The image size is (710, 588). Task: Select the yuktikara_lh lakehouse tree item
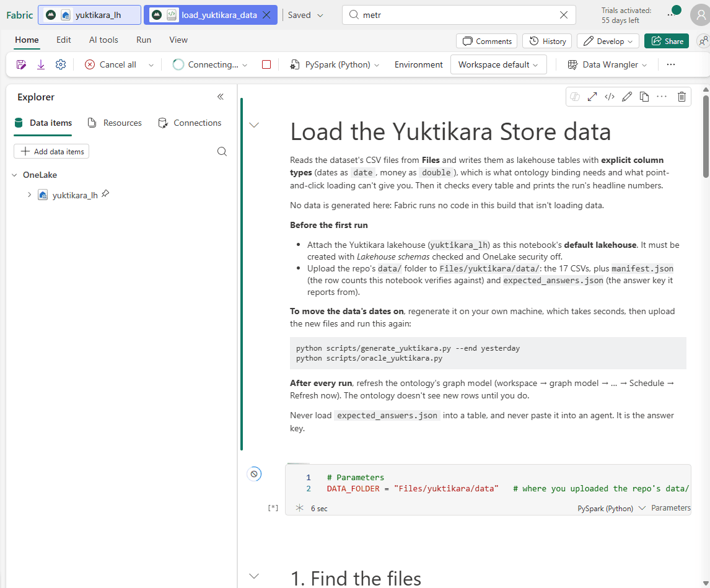tap(75, 195)
